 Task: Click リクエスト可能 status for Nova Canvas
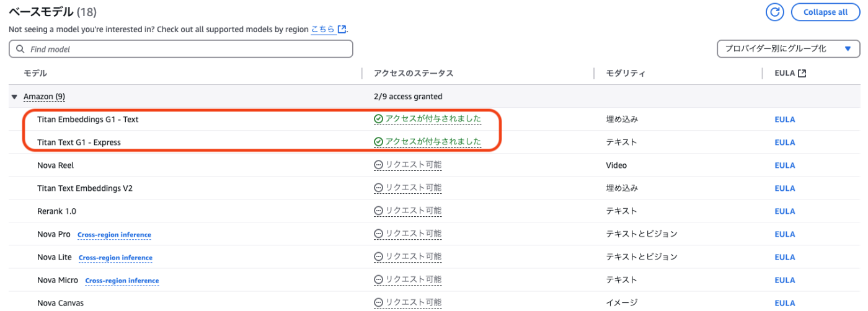click(x=407, y=302)
